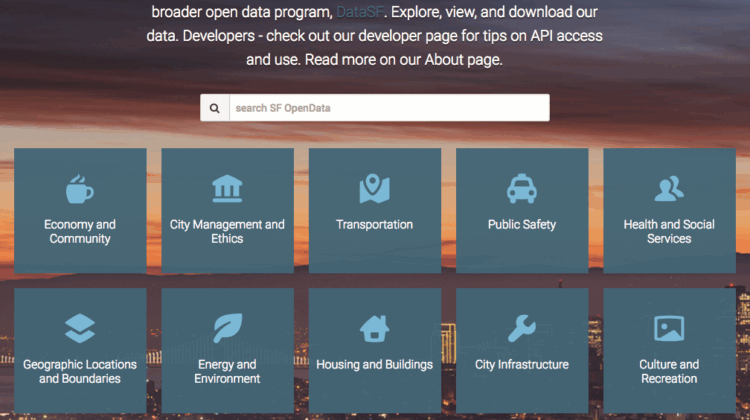This screenshot has height=420, width=750.
Task: Select the leaf icon for Energy
Action: click(227, 328)
